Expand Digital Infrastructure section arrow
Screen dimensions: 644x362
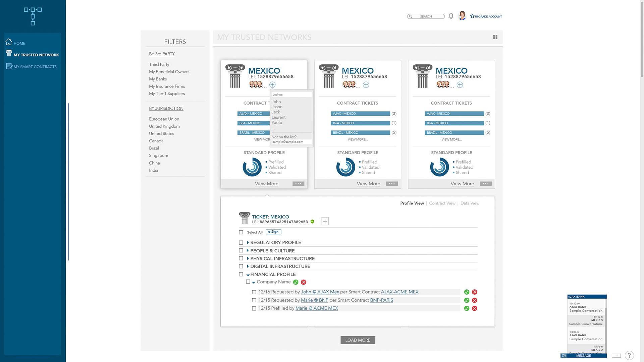pyautogui.click(x=248, y=266)
